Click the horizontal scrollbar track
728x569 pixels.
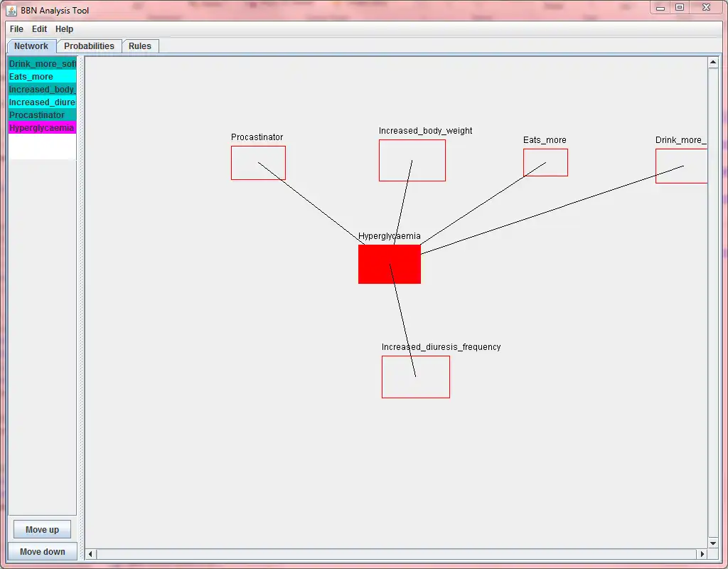(x=396, y=553)
